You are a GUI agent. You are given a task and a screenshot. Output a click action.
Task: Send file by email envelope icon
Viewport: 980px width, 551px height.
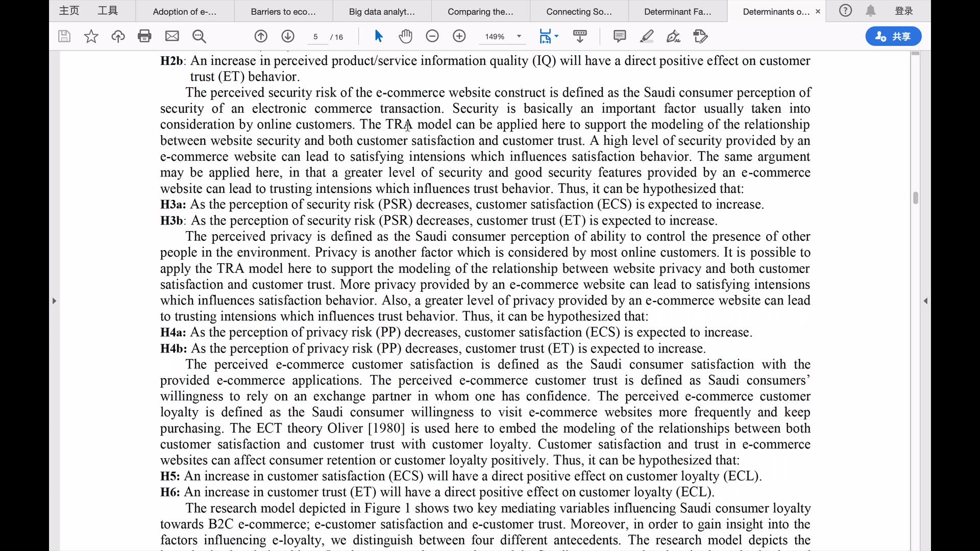pyautogui.click(x=172, y=36)
